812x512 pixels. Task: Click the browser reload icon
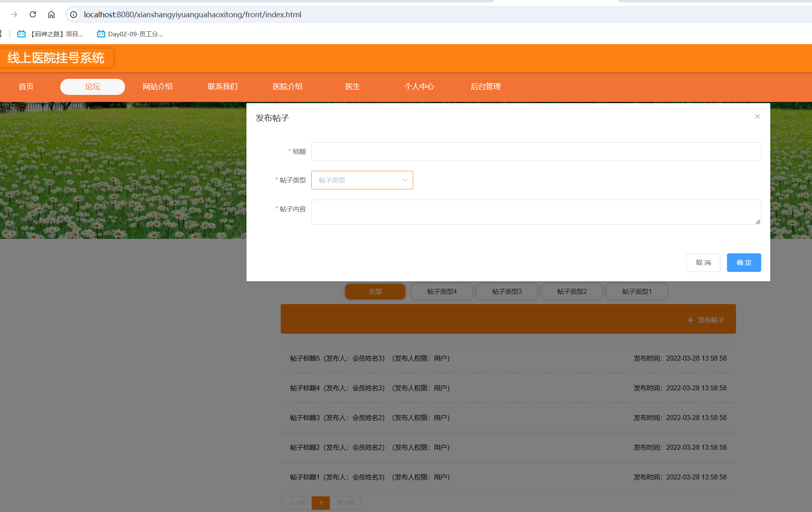point(33,14)
